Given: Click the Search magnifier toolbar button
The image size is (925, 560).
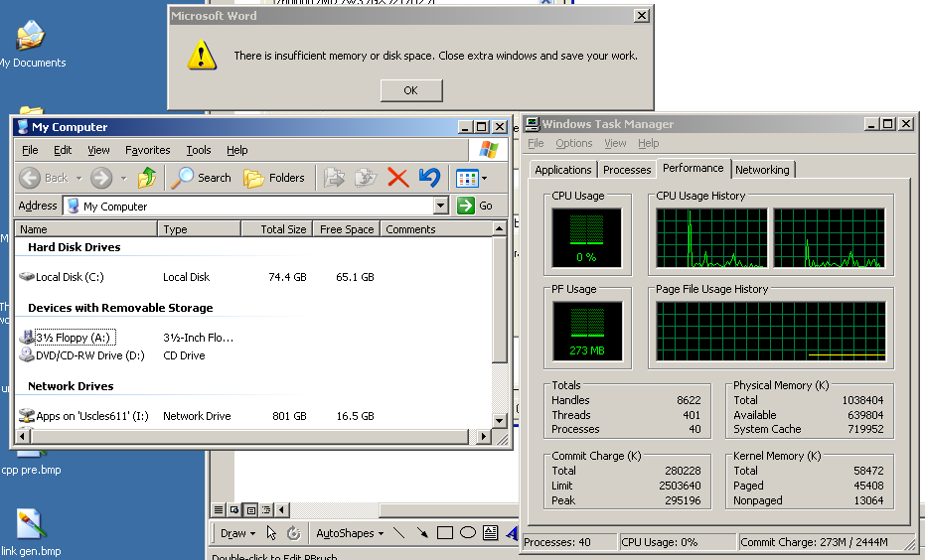Looking at the screenshot, I should [201, 178].
